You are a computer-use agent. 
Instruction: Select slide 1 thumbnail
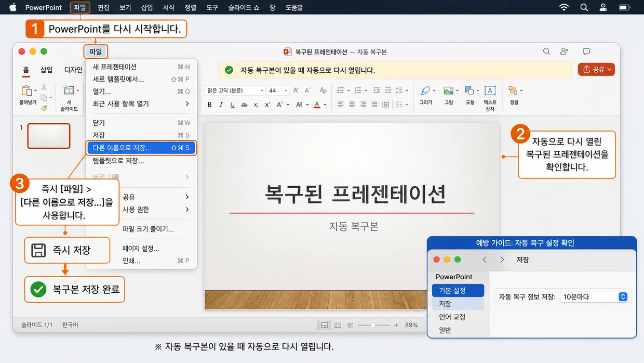point(48,136)
